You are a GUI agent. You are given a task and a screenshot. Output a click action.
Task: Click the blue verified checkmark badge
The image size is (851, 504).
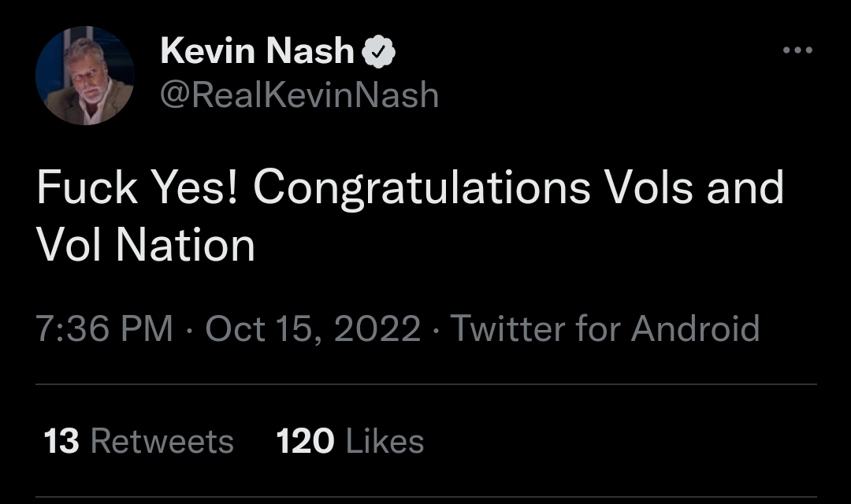point(378,53)
